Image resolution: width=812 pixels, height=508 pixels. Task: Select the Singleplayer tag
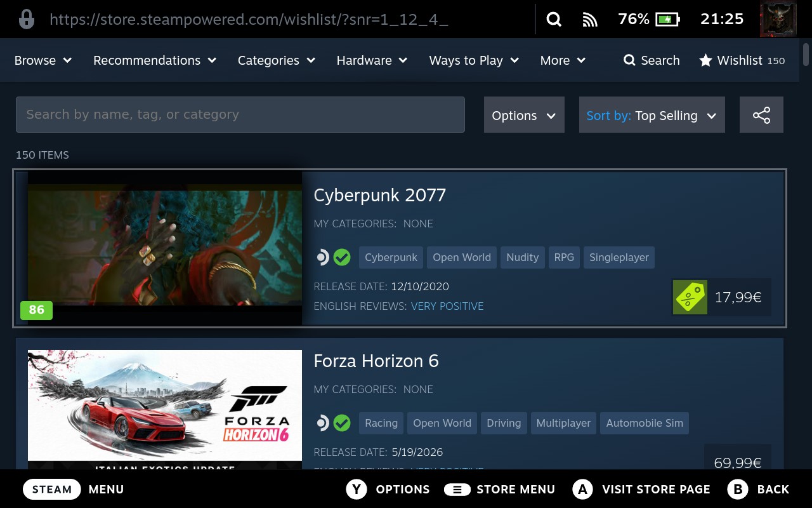pos(619,257)
